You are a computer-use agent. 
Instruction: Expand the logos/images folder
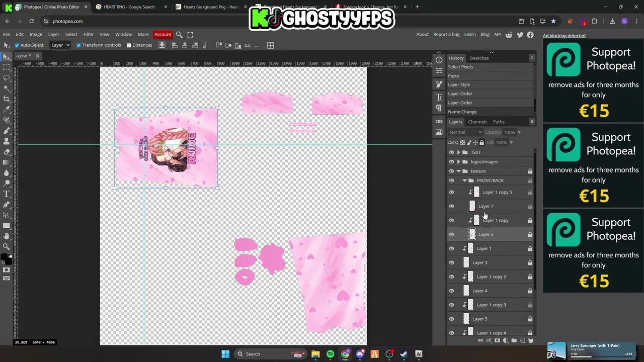[x=458, y=162]
